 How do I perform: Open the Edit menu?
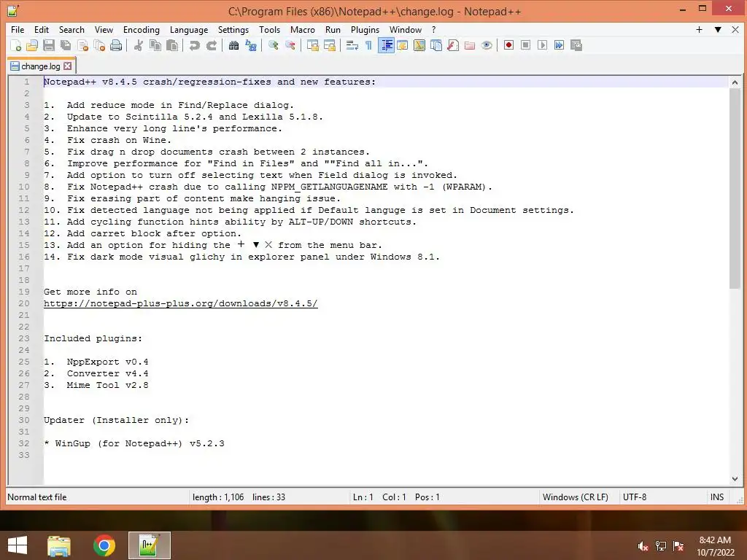pos(42,29)
